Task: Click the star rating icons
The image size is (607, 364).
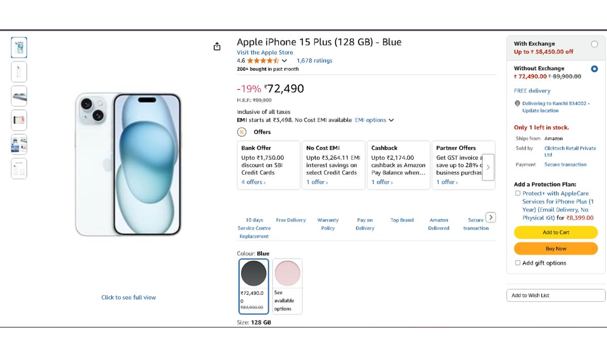Action: (x=263, y=61)
